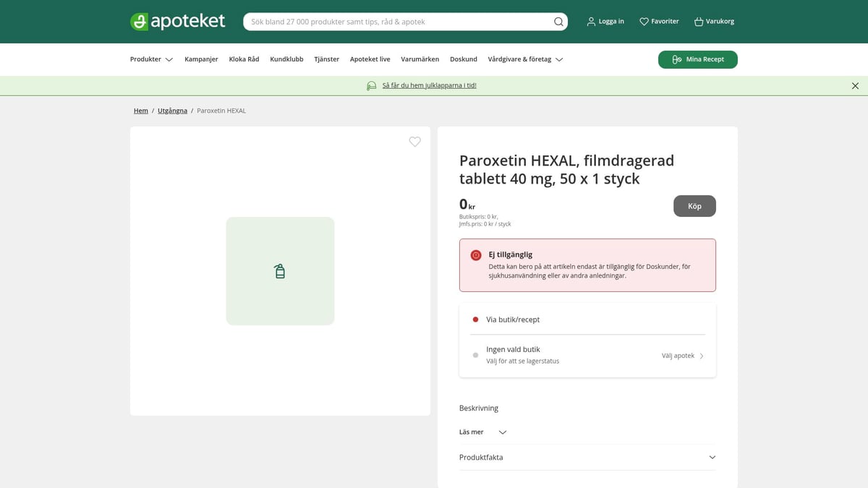
Task: Expand the Vårdgivare & företag menu
Action: click(525, 59)
